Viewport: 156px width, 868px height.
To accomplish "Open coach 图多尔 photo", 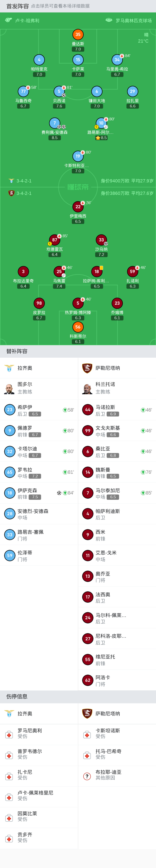I will 9,389.
